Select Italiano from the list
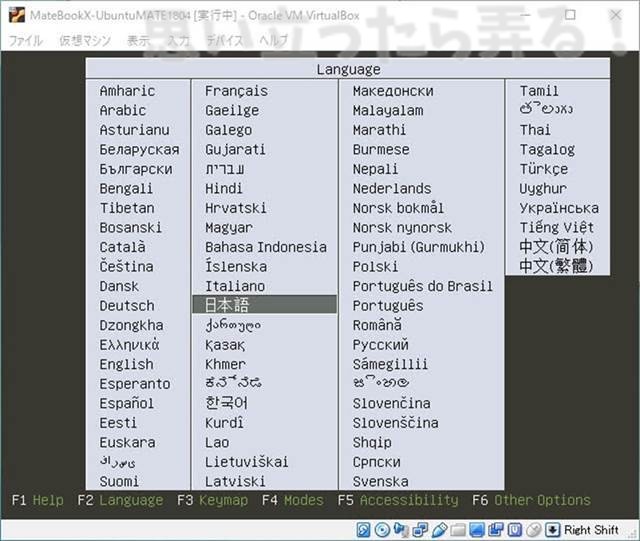Image resolution: width=640 pixels, height=541 pixels. point(235,286)
